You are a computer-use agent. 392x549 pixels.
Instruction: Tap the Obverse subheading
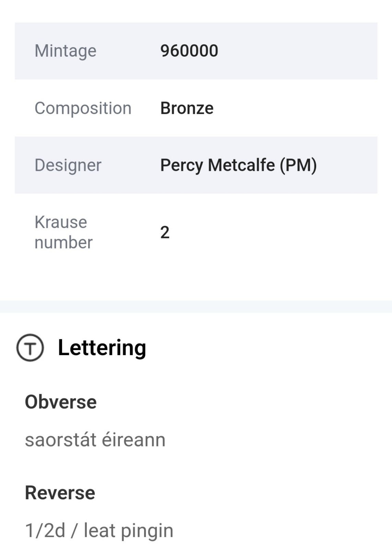pyautogui.click(x=61, y=402)
